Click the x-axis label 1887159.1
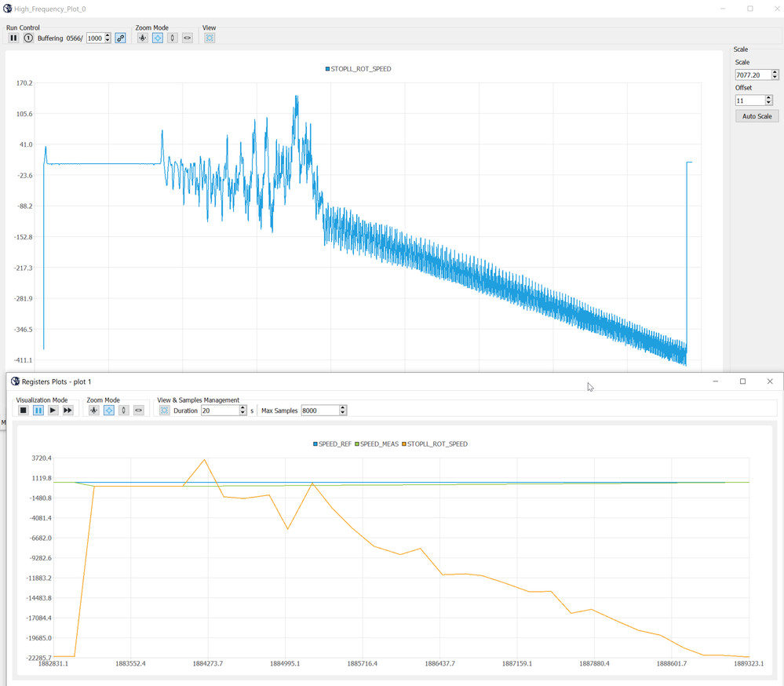The width and height of the screenshot is (784, 686). (517, 663)
